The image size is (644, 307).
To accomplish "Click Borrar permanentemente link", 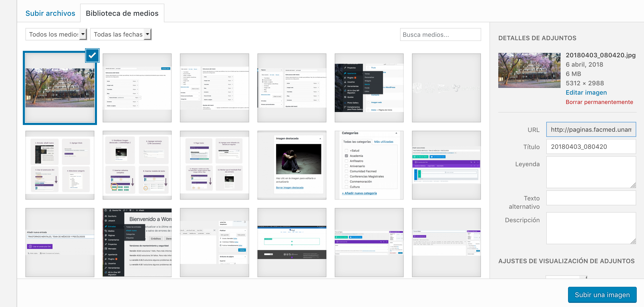I will click(x=599, y=102).
